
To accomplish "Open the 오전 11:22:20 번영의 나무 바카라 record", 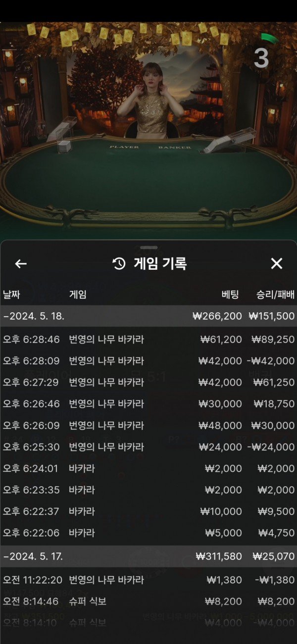I will 148,580.
